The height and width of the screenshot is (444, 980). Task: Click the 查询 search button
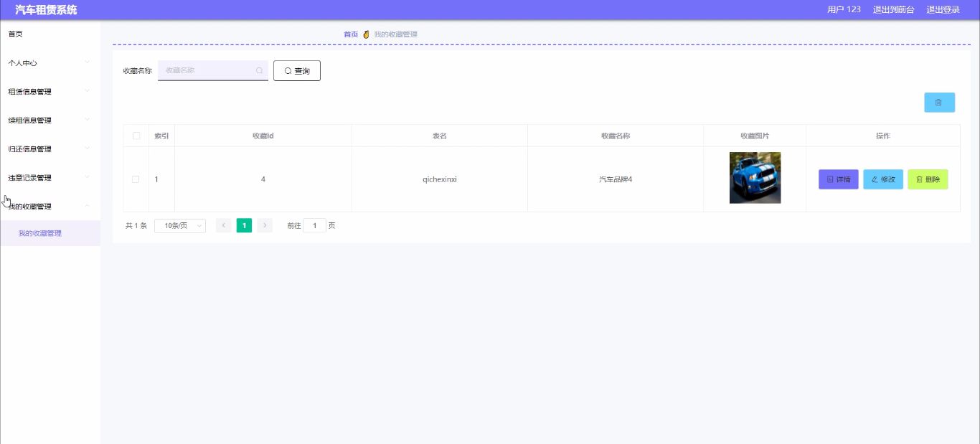[297, 71]
